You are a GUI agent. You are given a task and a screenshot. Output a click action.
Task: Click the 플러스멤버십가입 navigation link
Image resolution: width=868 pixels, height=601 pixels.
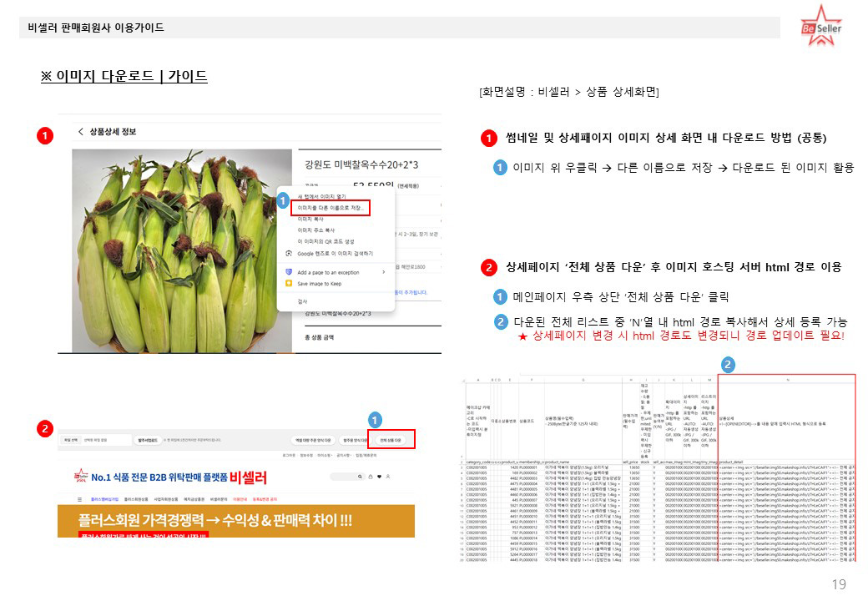pyautogui.click(x=104, y=499)
